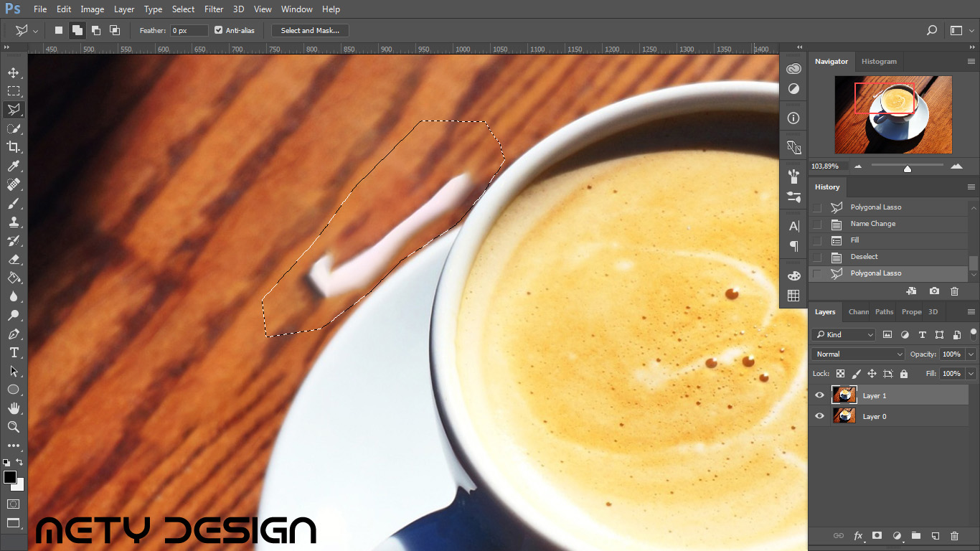Delete current history state trash icon

coord(954,291)
